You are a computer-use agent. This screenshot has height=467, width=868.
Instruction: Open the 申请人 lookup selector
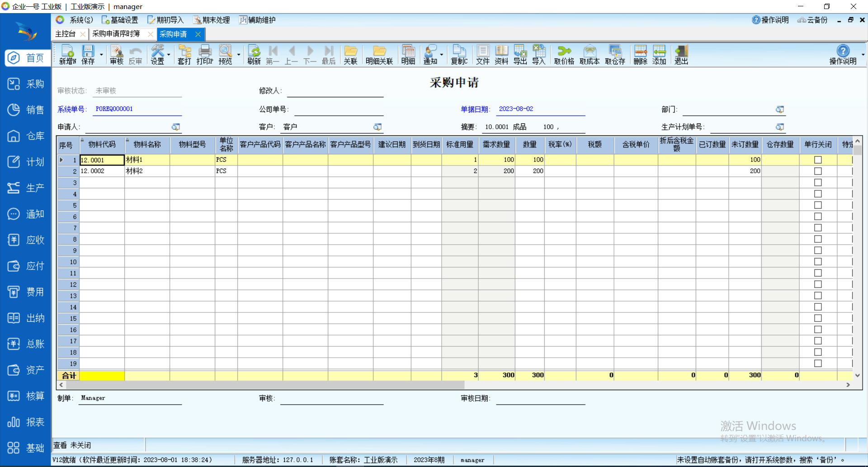pos(176,127)
